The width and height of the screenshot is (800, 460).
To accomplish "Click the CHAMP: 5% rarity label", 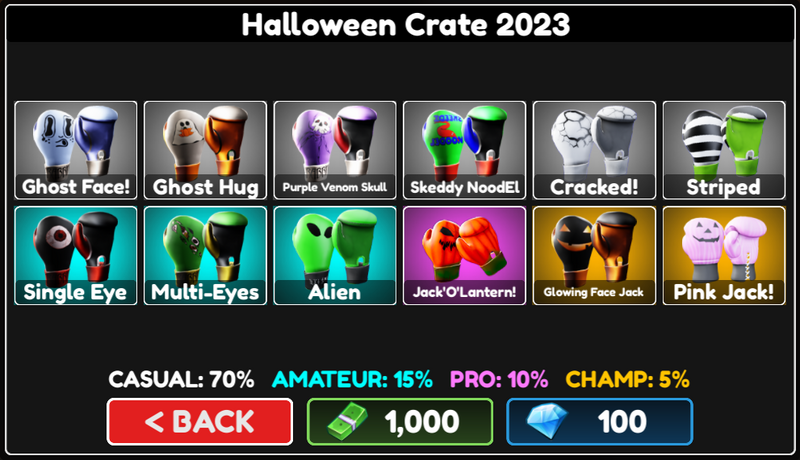I will (628, 379).
